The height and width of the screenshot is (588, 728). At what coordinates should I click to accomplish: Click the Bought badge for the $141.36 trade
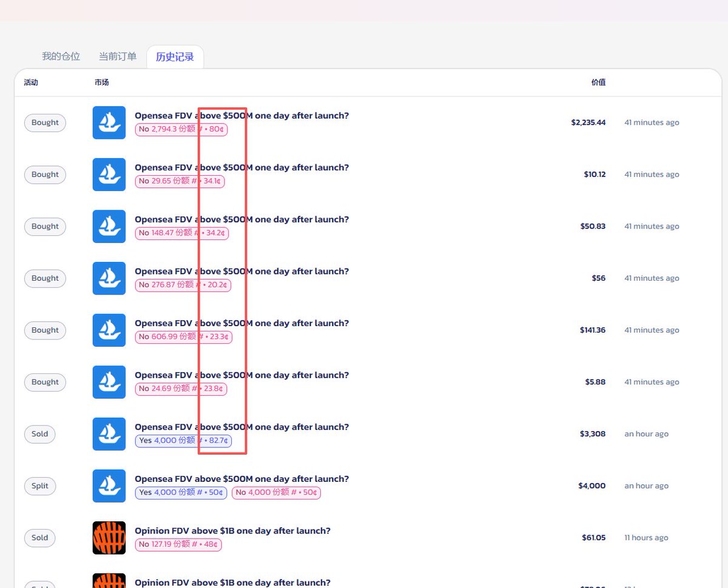(45, 330)
